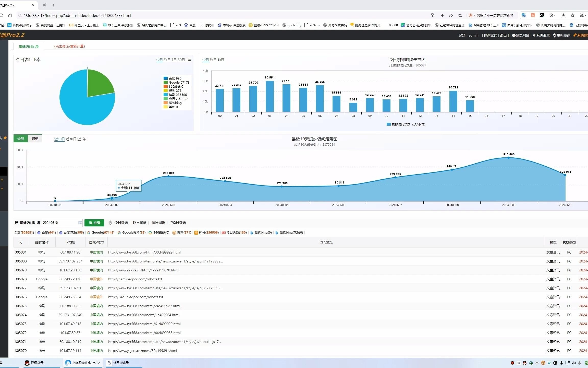
Task: Open the scissors screenshot tool dropdown
Action: [x=583, y=15]
